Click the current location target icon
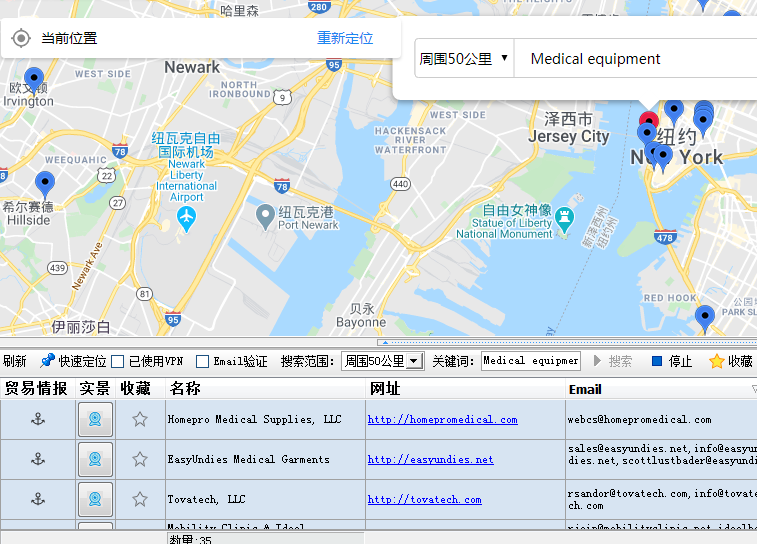The image size is (757, 544). [21, 38]
